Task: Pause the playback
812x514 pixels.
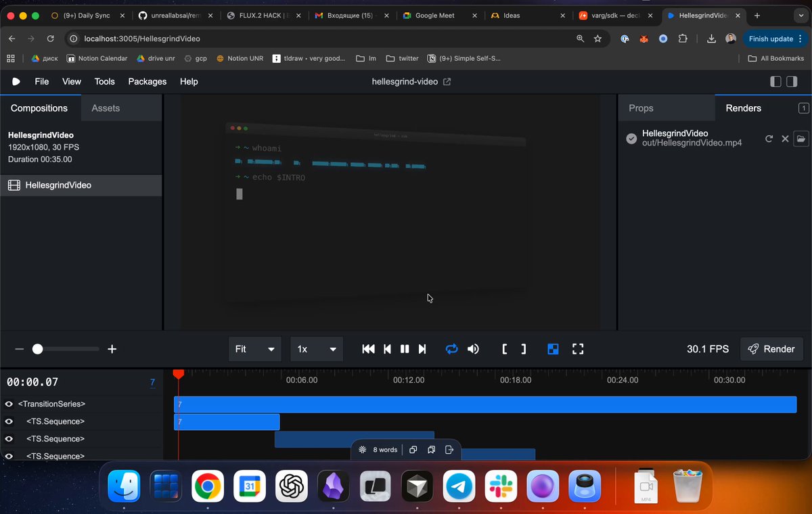Action: click(405, 349)
